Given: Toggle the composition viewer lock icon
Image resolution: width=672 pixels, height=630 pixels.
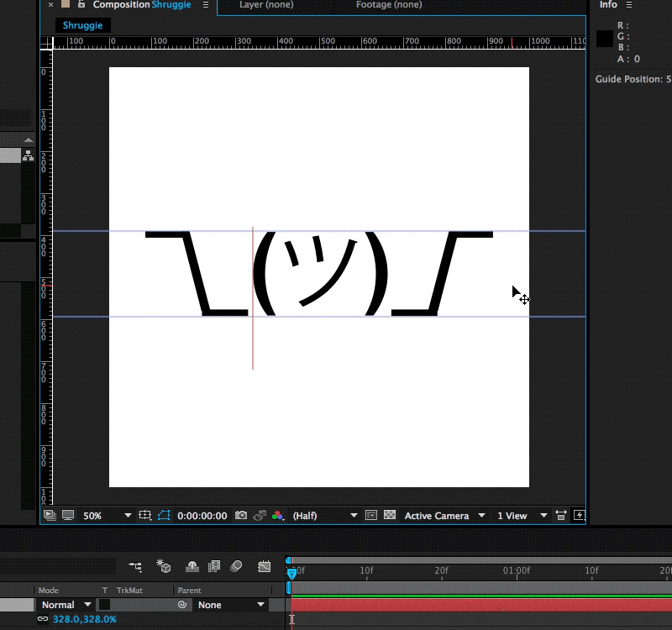Looking at the screenshot, I should coord(81,4).
